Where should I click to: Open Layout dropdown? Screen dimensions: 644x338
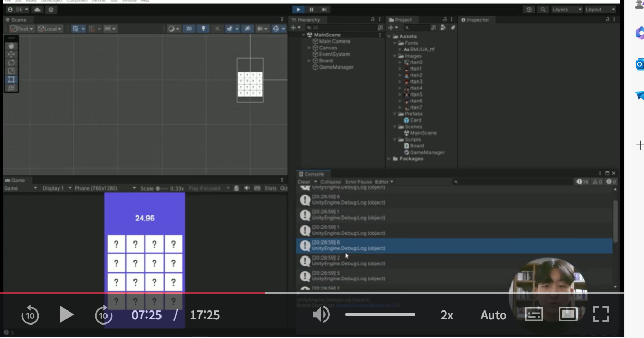[600, 9]
